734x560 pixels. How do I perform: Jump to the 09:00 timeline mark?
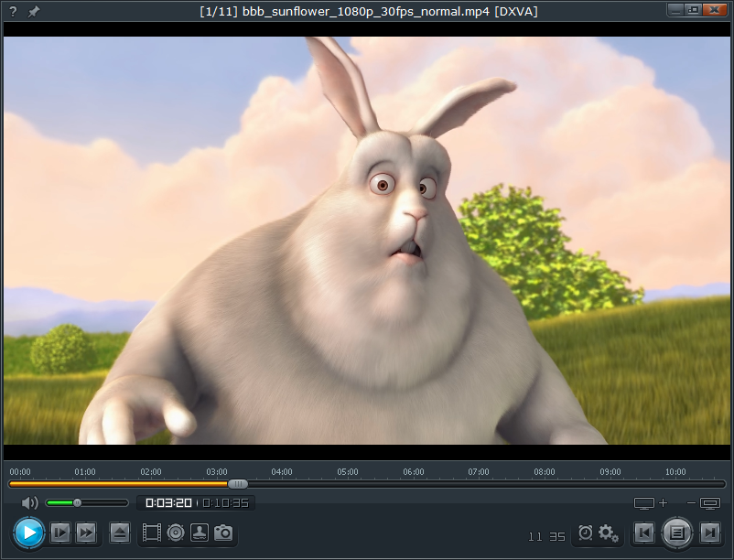[x=610, y=471]
